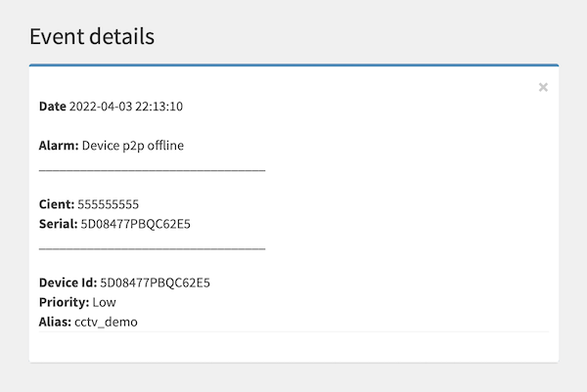Click the separator line below Serial
Viewport: 587px width, 392px height.
[152, 248]
